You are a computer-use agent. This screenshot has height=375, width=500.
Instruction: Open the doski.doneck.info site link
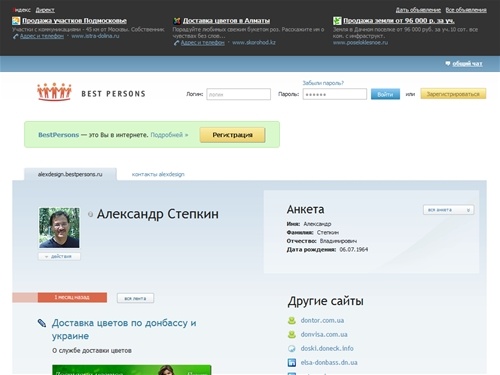pyautogui.click(x=327, y=348)
